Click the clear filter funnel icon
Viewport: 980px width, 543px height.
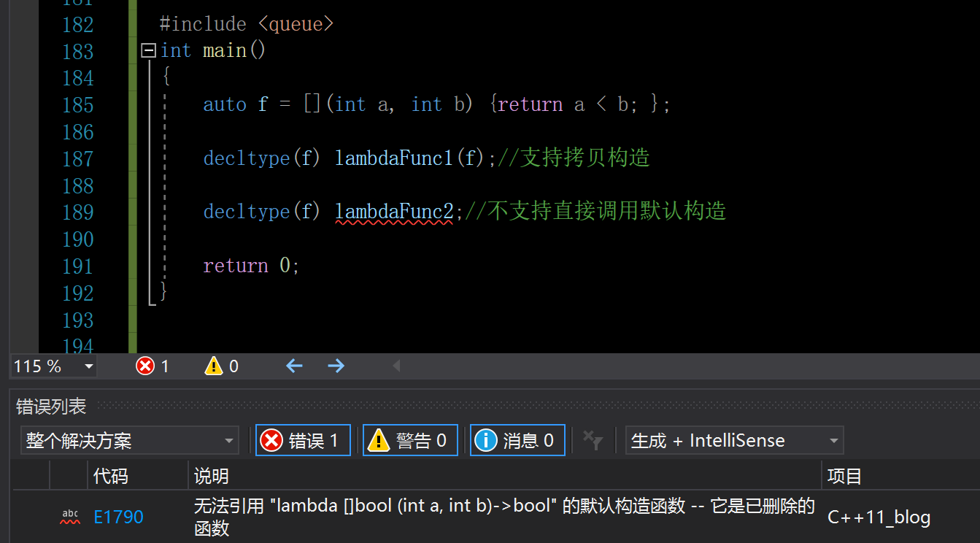click(x=593, y=440)
